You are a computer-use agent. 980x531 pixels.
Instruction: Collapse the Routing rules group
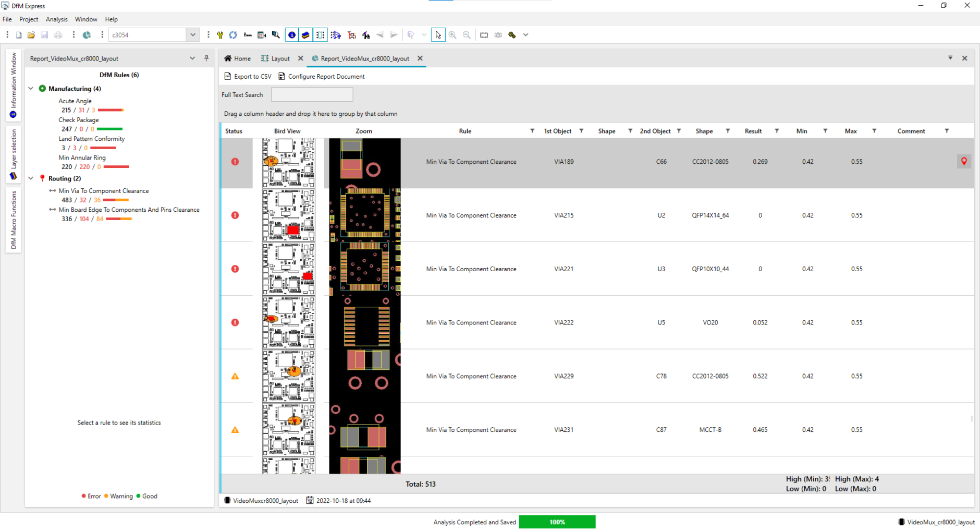tap(31, 178)
